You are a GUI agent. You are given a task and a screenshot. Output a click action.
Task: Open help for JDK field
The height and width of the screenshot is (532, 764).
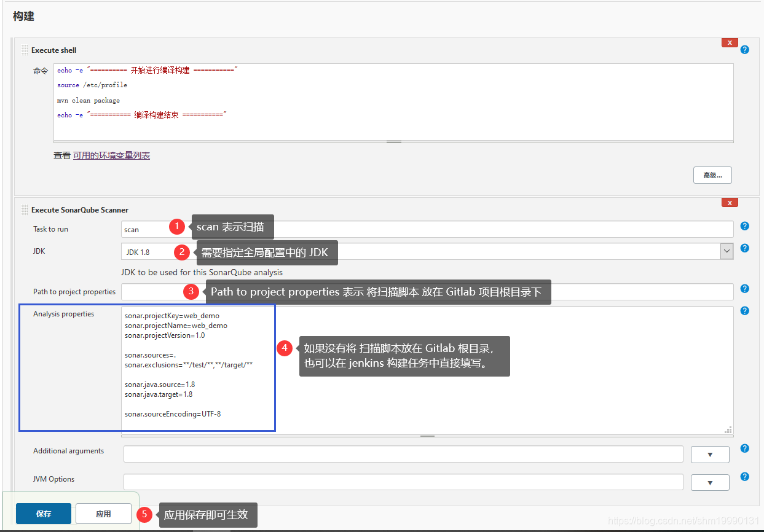[745, 248]
